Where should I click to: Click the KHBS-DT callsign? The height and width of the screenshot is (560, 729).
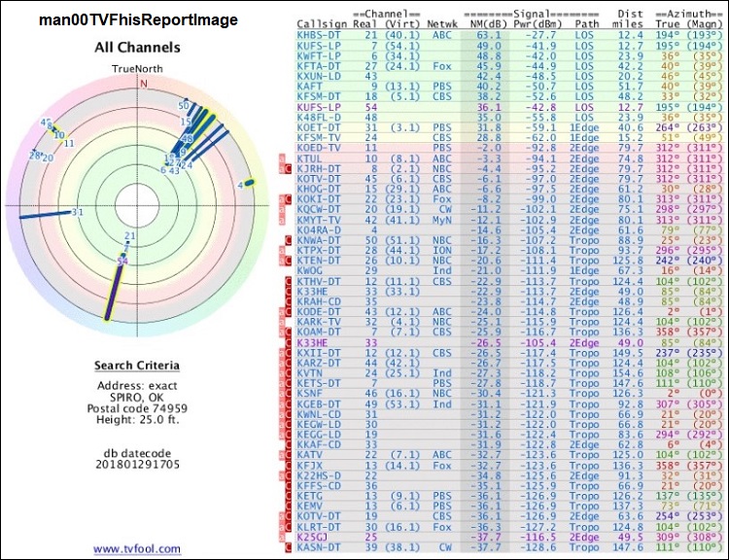(x=320, y=33)
